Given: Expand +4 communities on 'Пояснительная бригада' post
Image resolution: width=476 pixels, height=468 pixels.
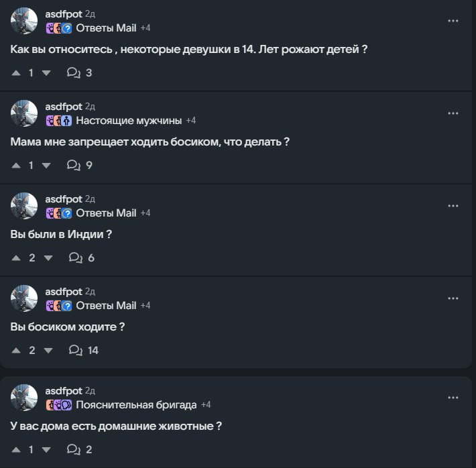Looking at the screenshot, I should (x=206, y=405).
